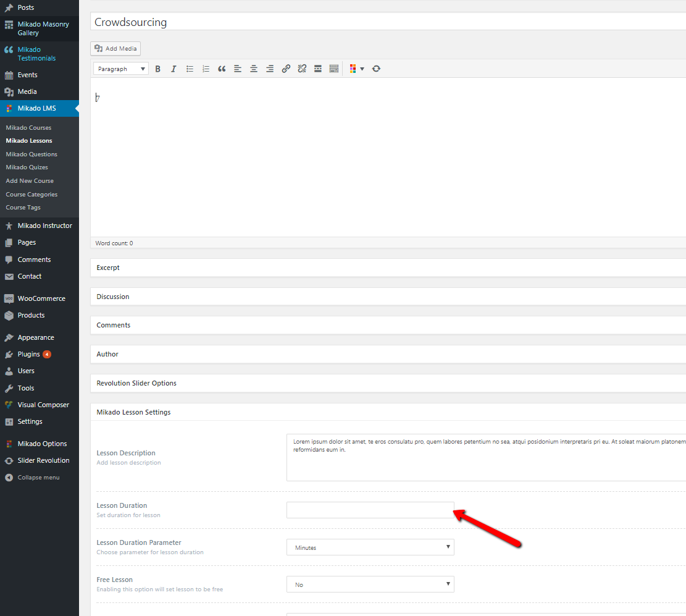Open the Media library menu
This screenshot has height=616, width=686.
[x=40, y=91]
